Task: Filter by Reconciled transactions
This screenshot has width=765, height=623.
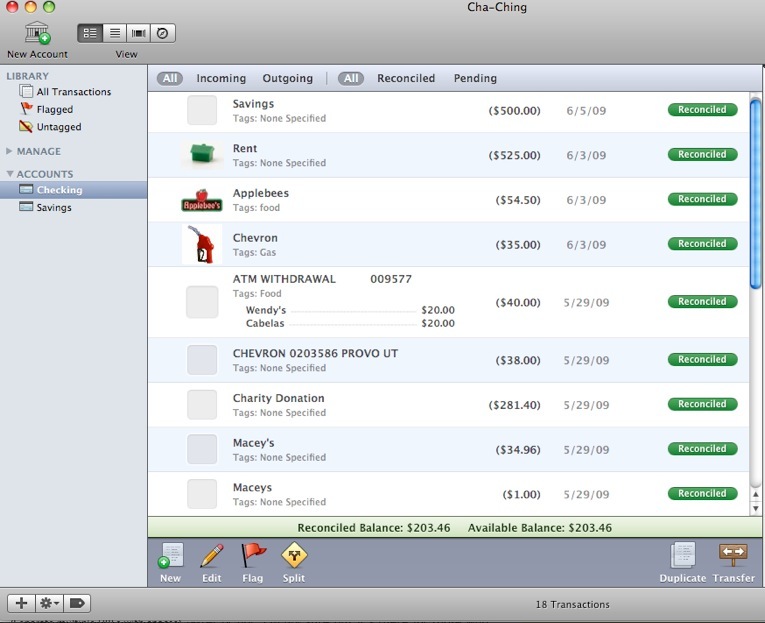Action: [405, 78]
